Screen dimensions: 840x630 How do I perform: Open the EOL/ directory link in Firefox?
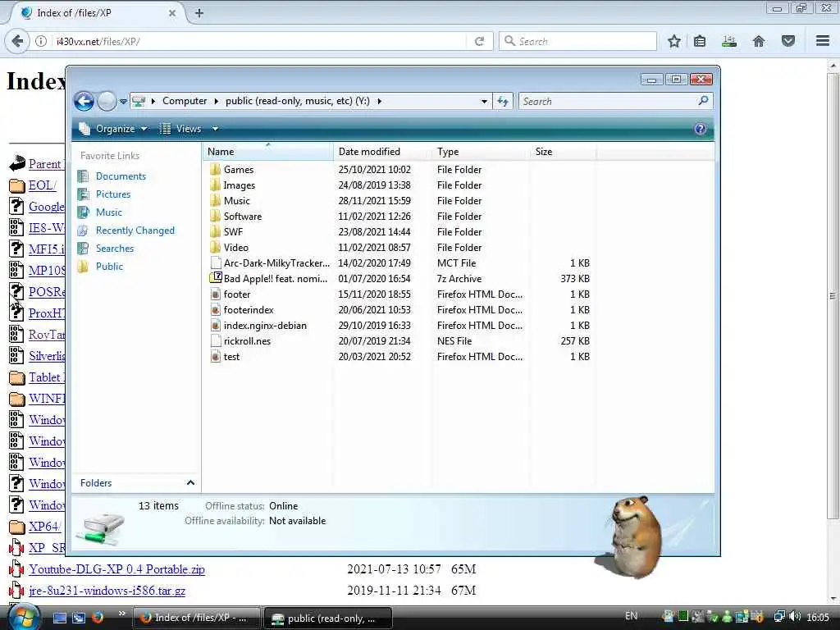tap(43, 185)
